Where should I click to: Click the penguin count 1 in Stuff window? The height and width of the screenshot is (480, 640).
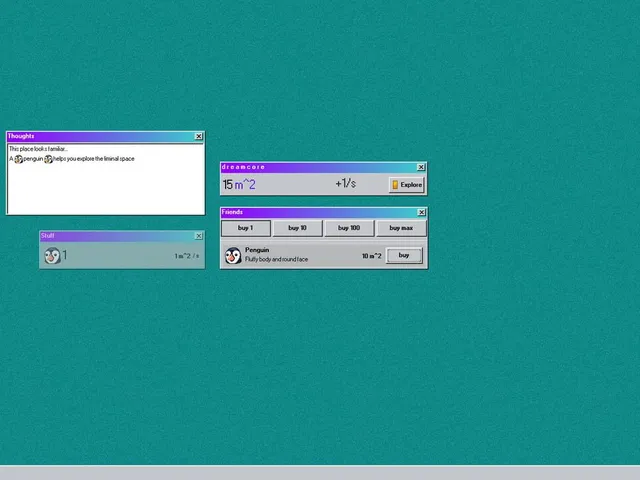(x=65, y=256)
